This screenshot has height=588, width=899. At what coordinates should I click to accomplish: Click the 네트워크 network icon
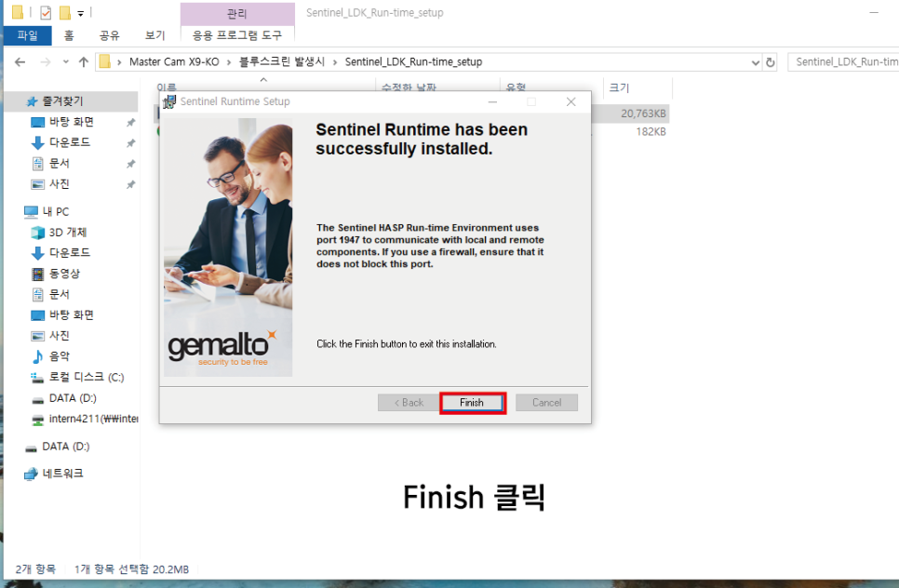point(31,474)
